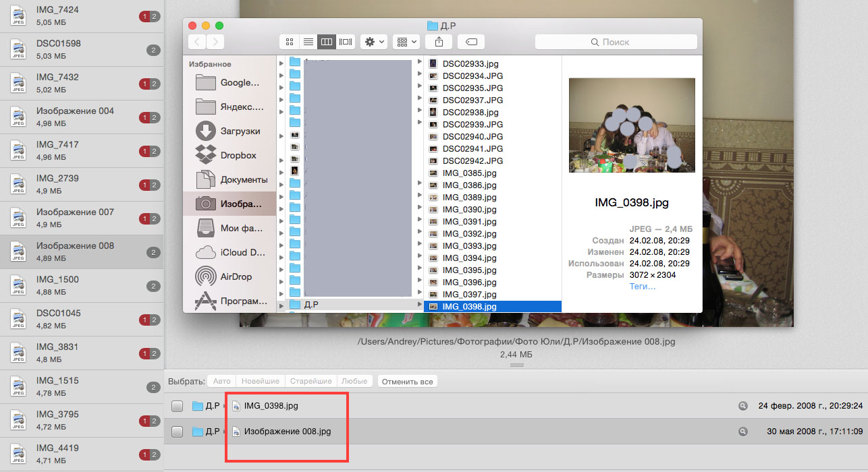868x472 pixels.
Task: Click JPEG file icon of Изображение 008
Action: point(18,252)
